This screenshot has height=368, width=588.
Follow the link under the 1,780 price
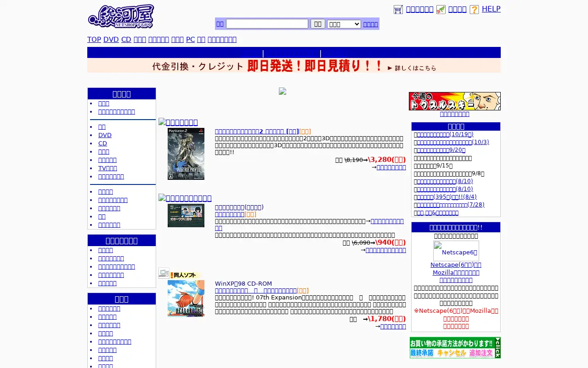tap(393, 327)
